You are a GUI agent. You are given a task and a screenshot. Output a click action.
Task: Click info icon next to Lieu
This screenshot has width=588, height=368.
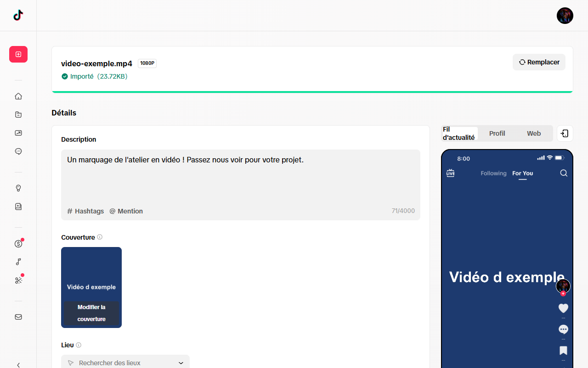point(79,345)
